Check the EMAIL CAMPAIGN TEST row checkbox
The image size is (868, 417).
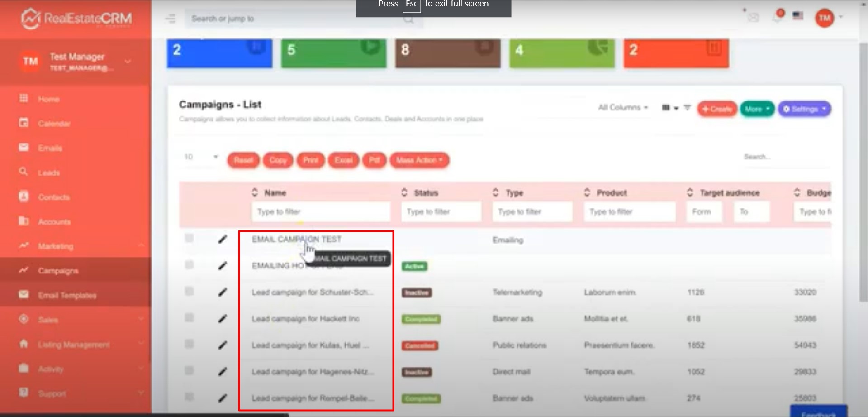189,238
